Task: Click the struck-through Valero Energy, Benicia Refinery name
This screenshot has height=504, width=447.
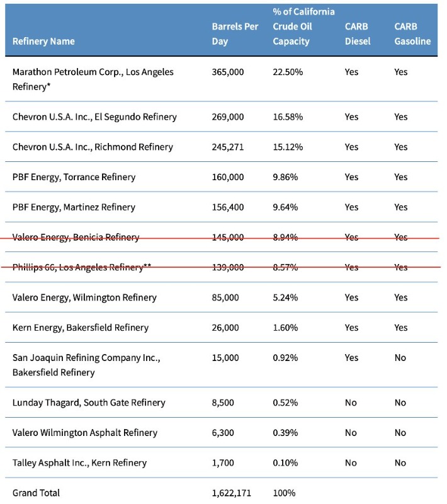Action: (76, 238)
